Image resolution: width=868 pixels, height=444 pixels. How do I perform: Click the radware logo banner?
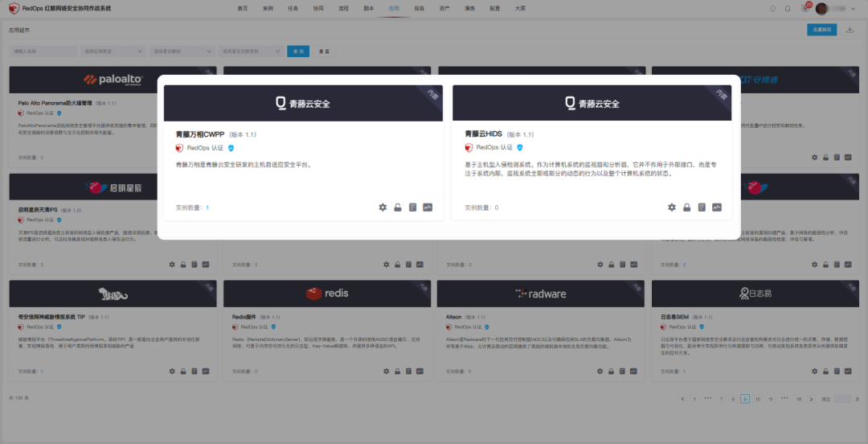540,294
